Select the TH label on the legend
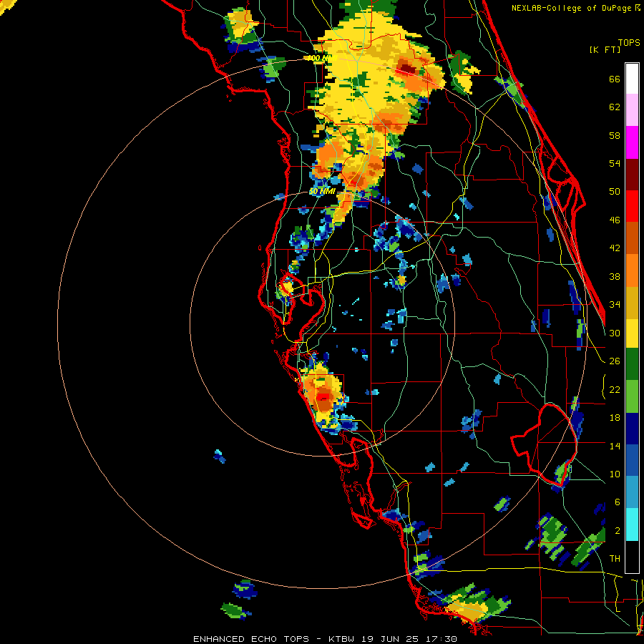 [x=615, y=559]
